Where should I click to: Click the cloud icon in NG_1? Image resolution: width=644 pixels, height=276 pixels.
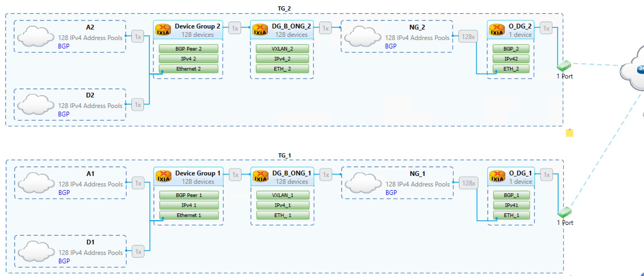pos(363,183)
